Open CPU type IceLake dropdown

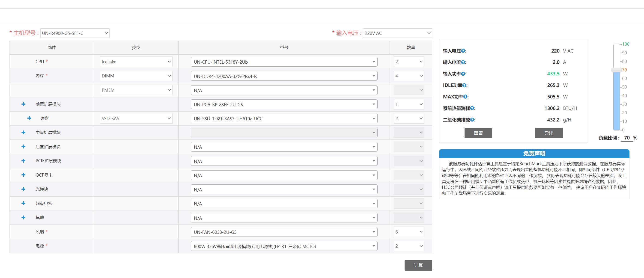(136, 62)
